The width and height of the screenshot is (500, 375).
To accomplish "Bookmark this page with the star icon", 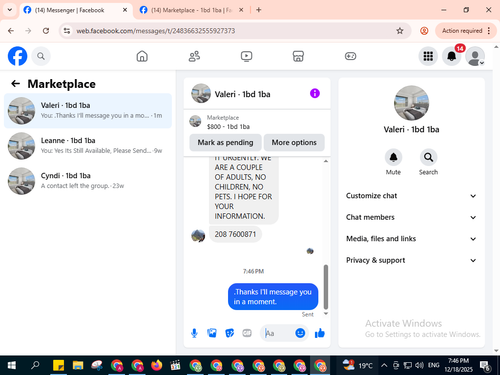I will [x=400, y=31].
